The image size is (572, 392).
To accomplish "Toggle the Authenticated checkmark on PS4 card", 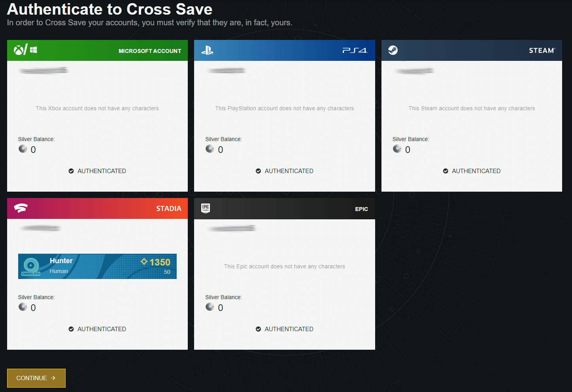I will pos(258,171).
